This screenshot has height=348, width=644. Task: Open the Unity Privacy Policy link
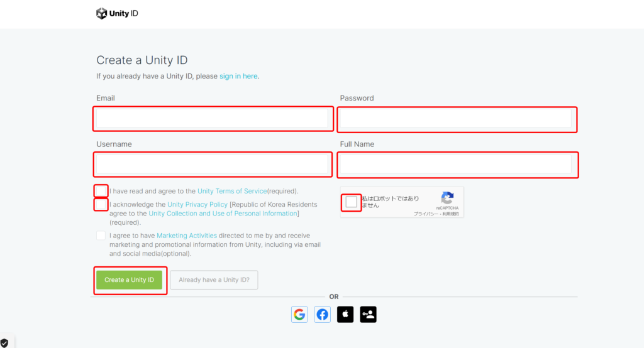point(197,204)
